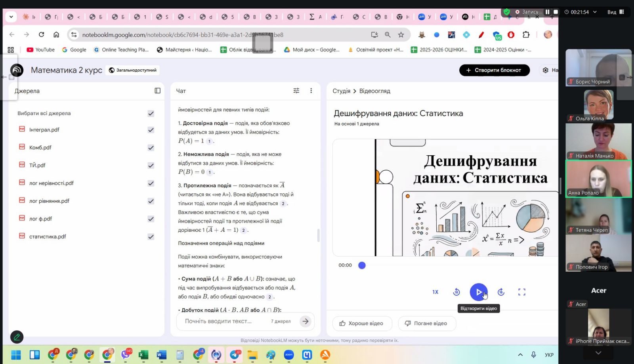Toggle 'Вибрати всі джерела' checkbox
Viewport: 634px width, 364px height.
pos(151,114)
